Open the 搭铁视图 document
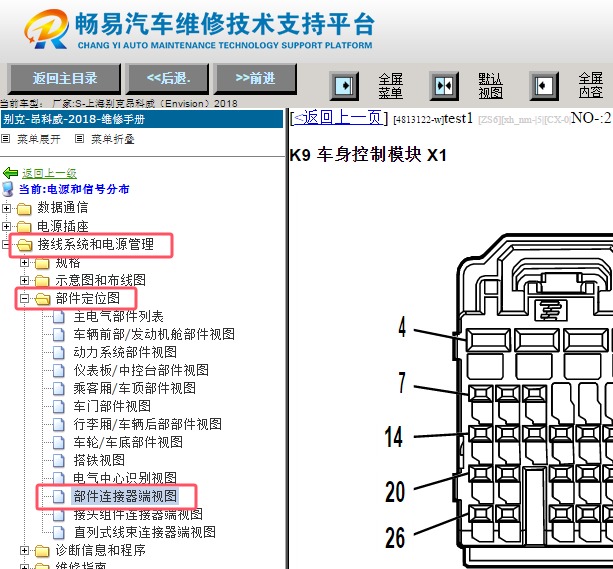This screenshot has width=613, height=569. tap(99, 460)
